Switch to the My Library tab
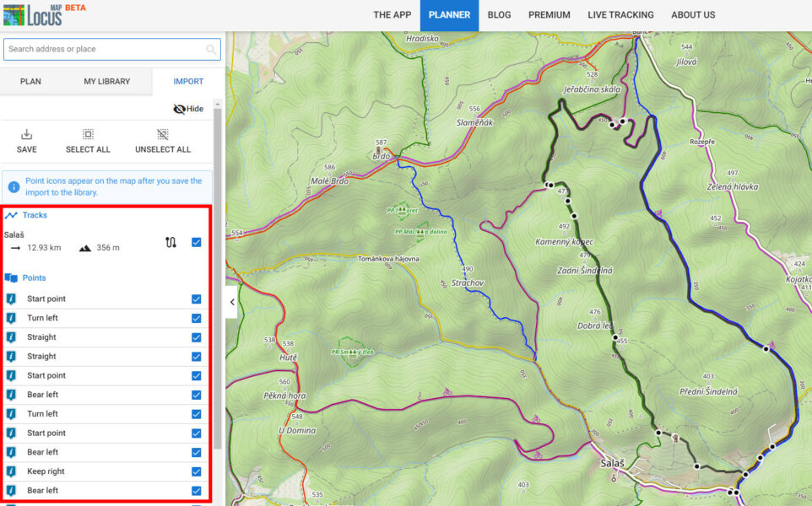The width and height of the screenshot is (812, 506). point(106,82)
